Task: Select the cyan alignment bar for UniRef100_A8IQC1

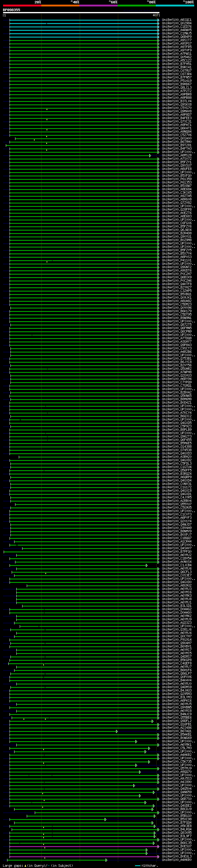Action: pos(84,20)
